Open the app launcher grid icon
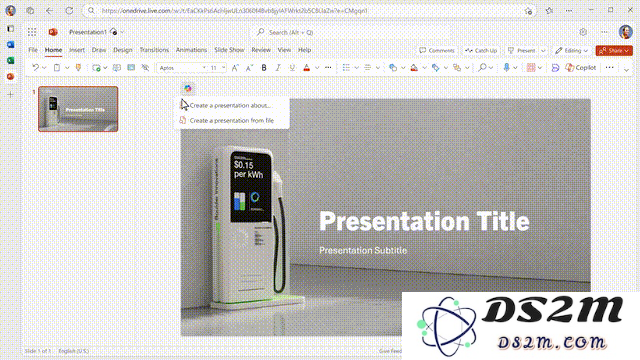Screen dimensions: 640x360 tap(32, 32)
